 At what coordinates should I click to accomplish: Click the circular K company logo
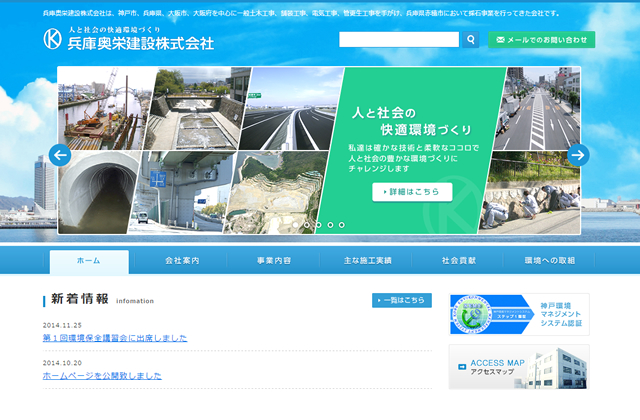[x=52, y=40]
